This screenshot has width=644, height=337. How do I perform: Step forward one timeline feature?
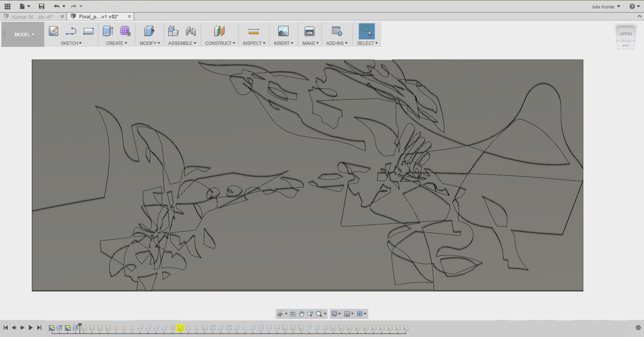[x=22, y=328]
